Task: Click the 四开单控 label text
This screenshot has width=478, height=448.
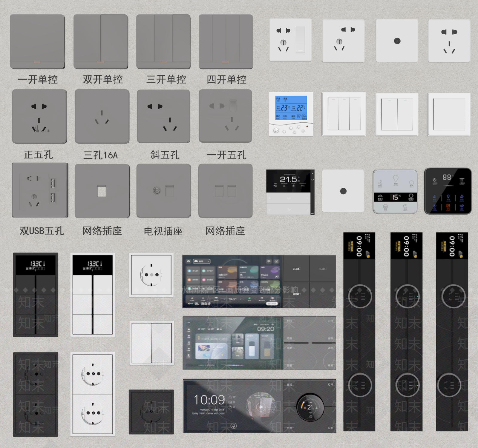Action: tap(226, 79)
